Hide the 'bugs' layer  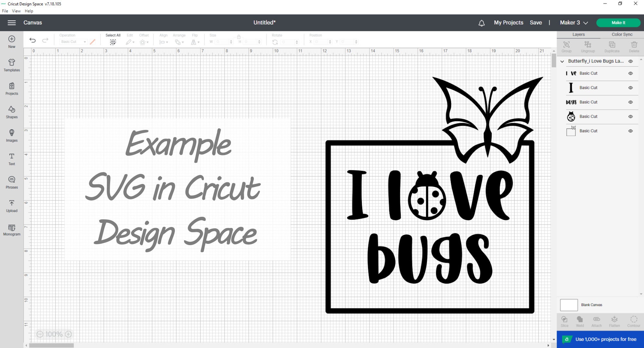tap(630, 102)
